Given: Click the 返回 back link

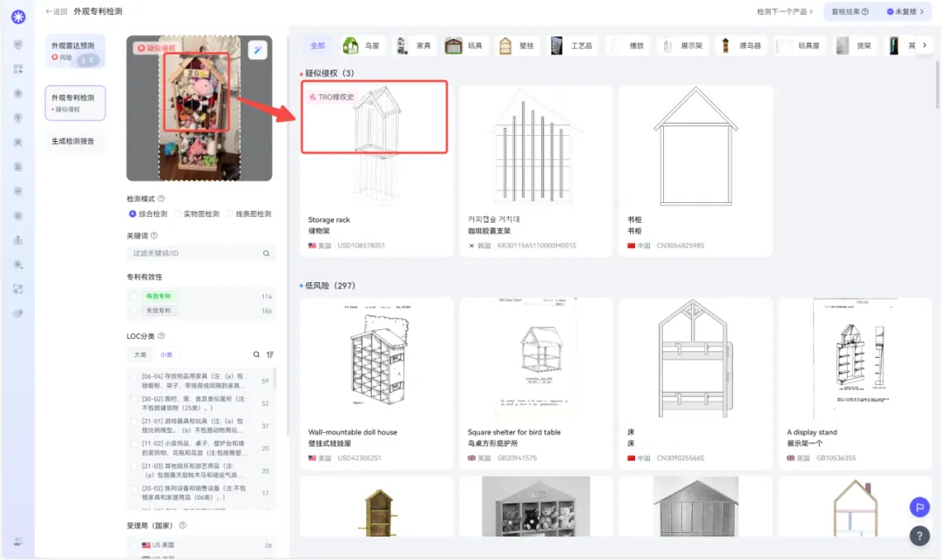Looking at the screenshot, I should click(57, 11).
